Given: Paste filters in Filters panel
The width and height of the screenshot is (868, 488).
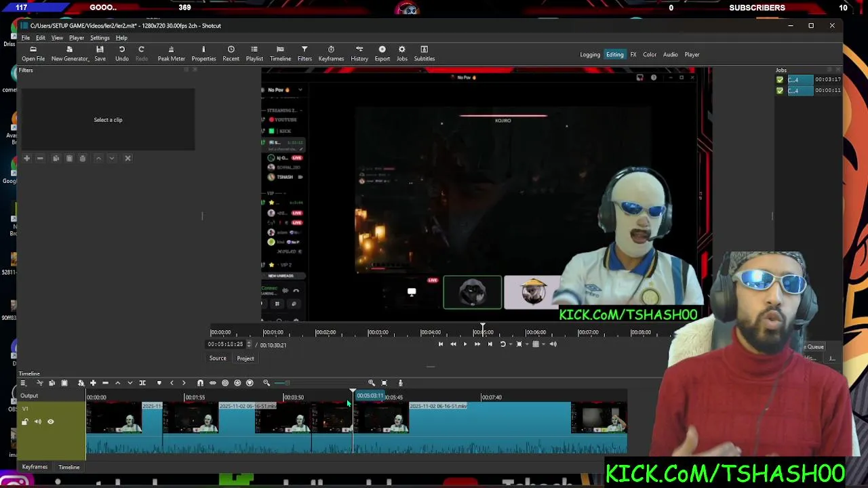Looking at the screenshot, I should pyautogui.click(x=69, y=158).
